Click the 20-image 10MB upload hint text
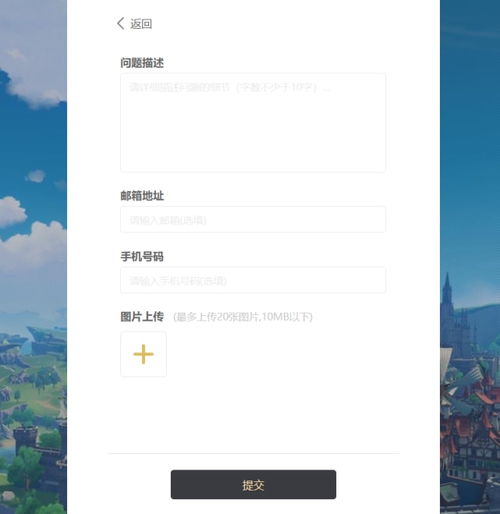 [243, 317]
